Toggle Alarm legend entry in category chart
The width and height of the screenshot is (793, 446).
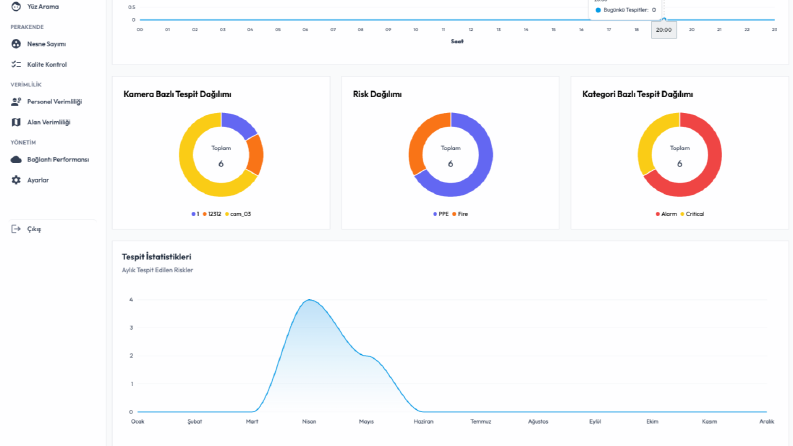[x=666, y=214]
